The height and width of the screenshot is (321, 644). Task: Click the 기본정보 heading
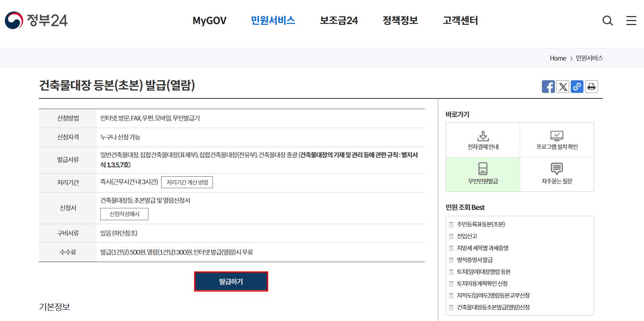(54, 307)
